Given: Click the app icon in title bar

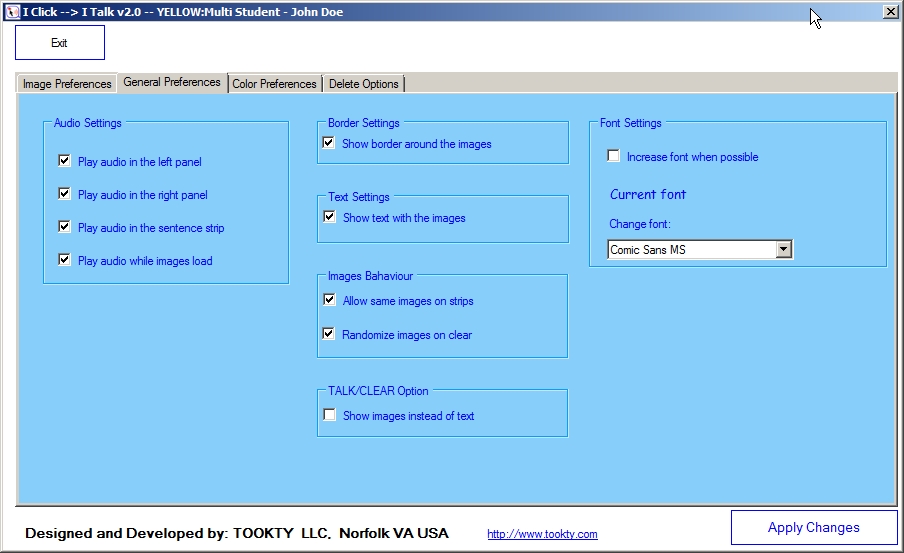Looking at the screenshot, I should click(12, 12).
